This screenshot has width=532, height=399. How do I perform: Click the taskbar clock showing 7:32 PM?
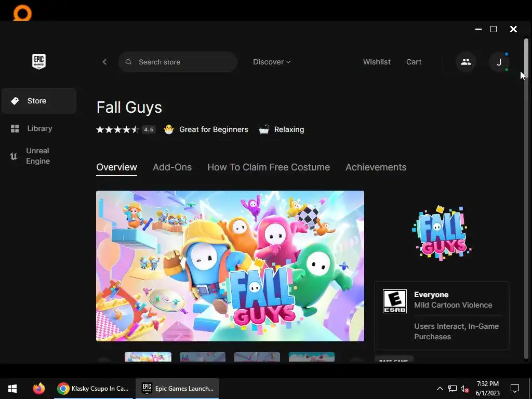tap(487, 389)
